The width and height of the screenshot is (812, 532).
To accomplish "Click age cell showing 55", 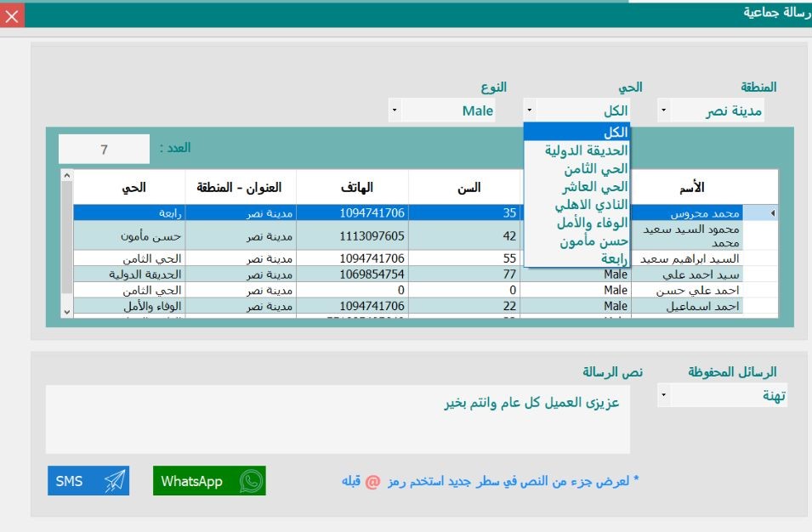I will [x=464, y=258].
